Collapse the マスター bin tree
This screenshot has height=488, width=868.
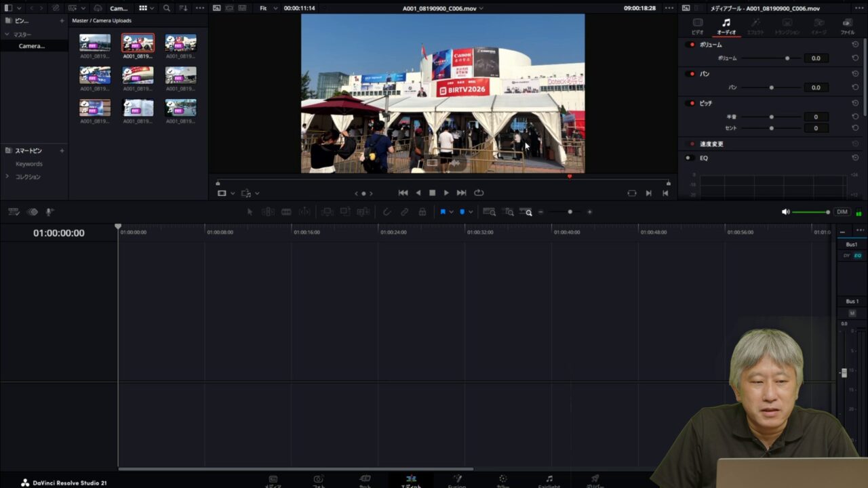(7, 34)
